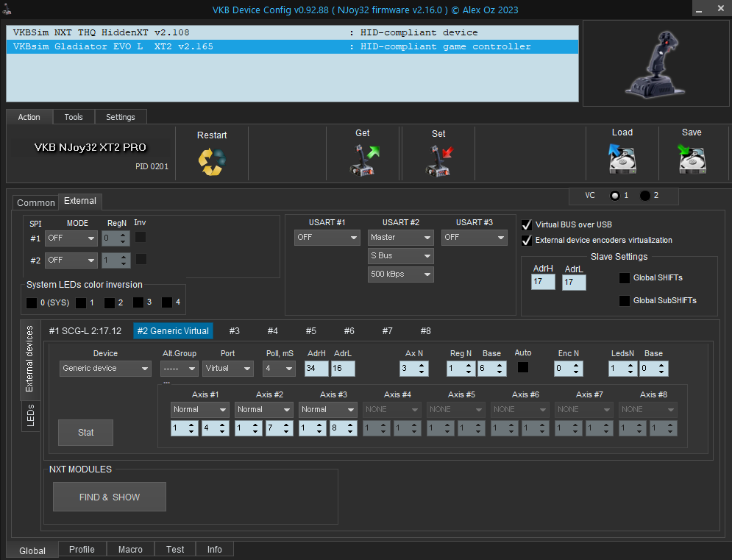732x560 pixels.
Task: Click the Load disk icon
Action: point(622,158)
